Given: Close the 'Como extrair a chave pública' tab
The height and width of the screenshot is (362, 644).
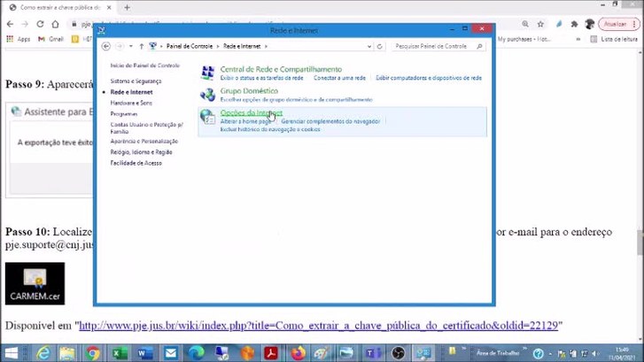Looking at the screenshot, I should [109, 7].
